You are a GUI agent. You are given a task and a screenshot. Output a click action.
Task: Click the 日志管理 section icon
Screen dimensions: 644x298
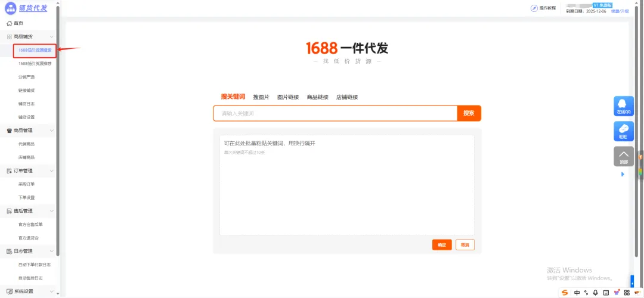click(9, 251)
